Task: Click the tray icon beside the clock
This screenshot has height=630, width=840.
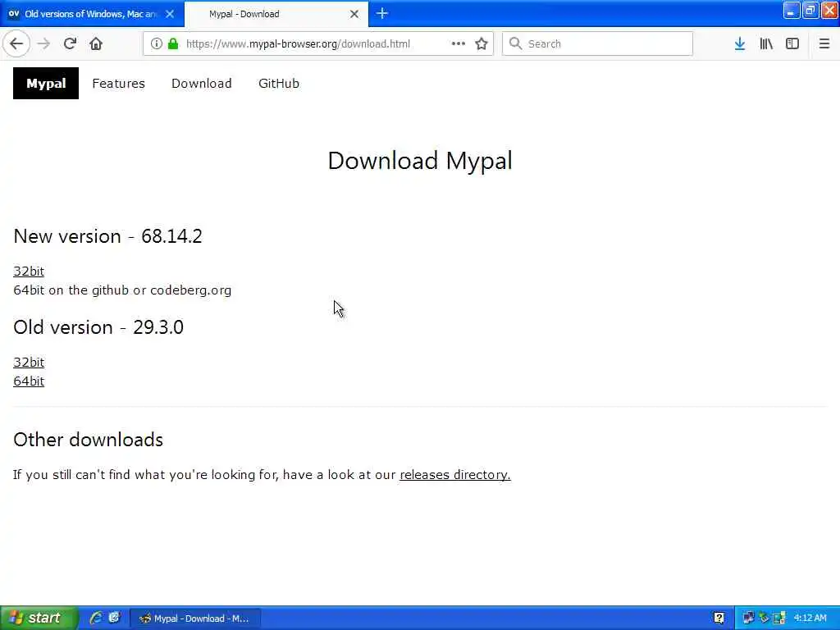Action: click(779, 619)
